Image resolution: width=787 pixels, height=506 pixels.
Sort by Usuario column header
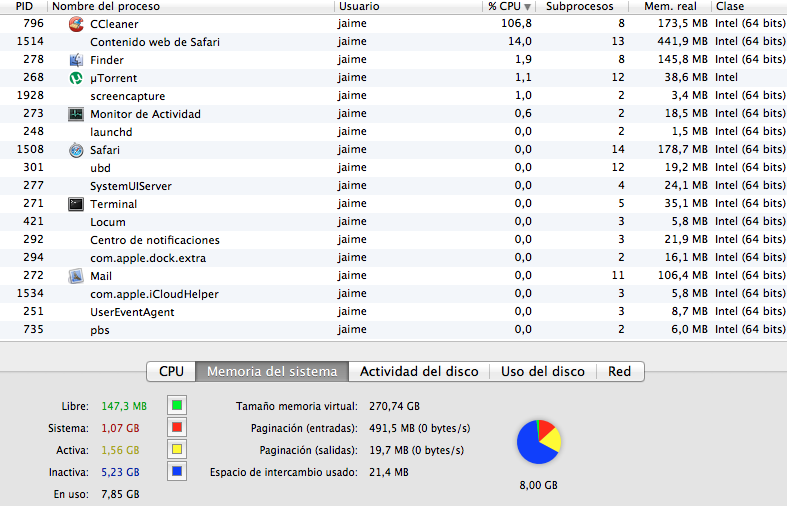(408, 6)
